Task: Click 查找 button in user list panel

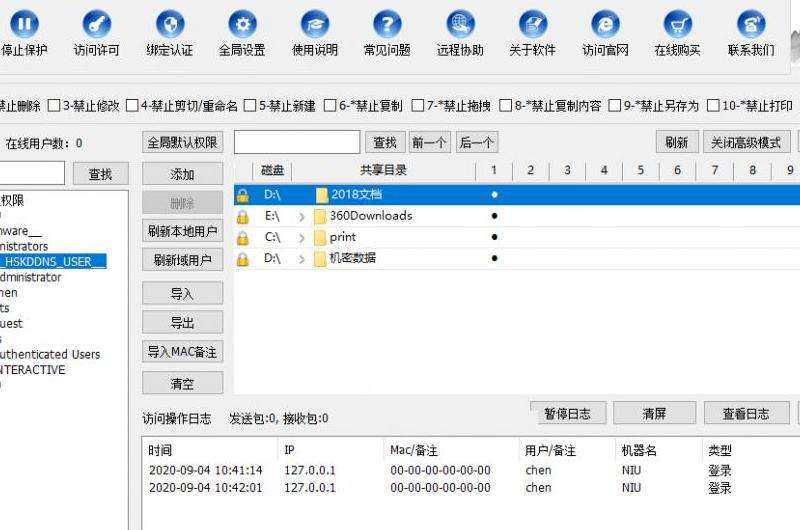Action: tap(101, 174)
